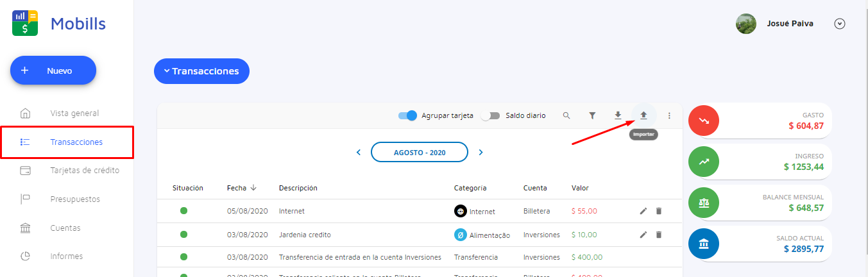Open the three-dot more options menu
The width and height of the screenshot is (868, 277).
click(x=669, y=115)
